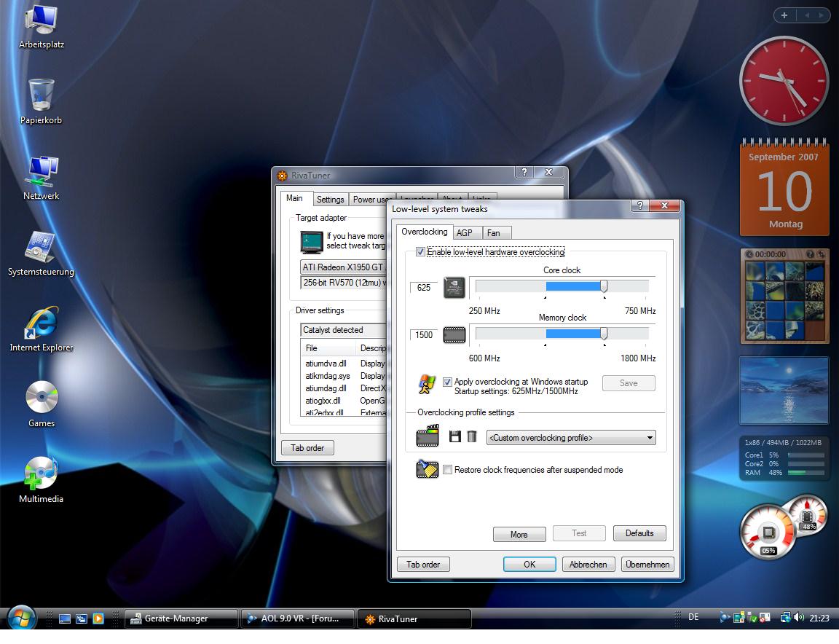
Task: Click the DE language indicator
Action: [693, 617]
